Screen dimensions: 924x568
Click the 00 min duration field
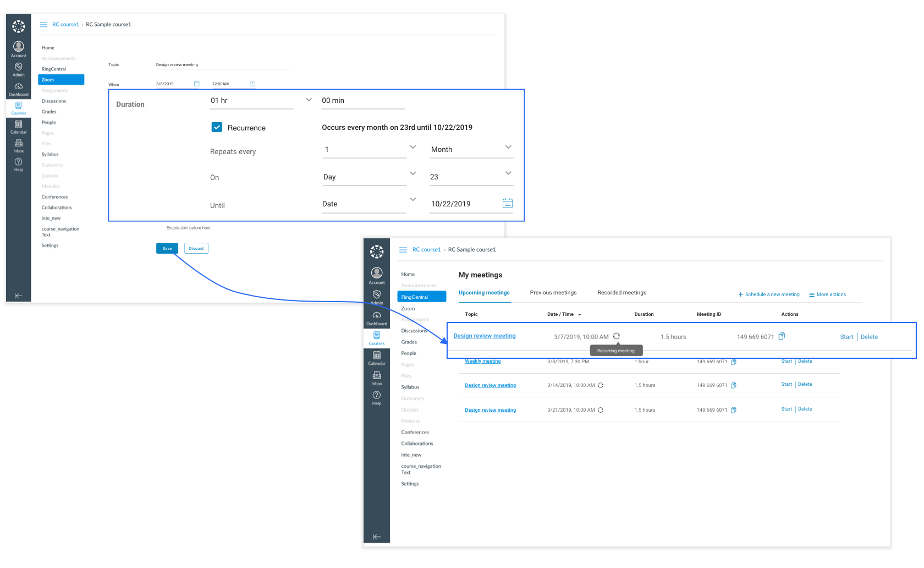click(363, 101)
